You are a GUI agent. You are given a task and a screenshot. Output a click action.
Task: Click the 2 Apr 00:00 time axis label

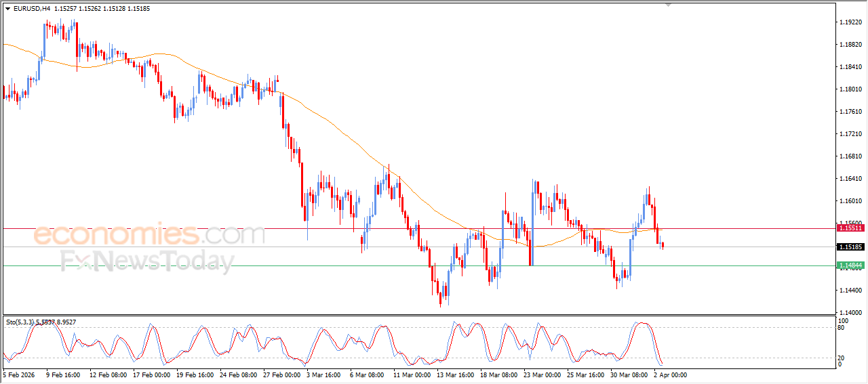(671, 375)
